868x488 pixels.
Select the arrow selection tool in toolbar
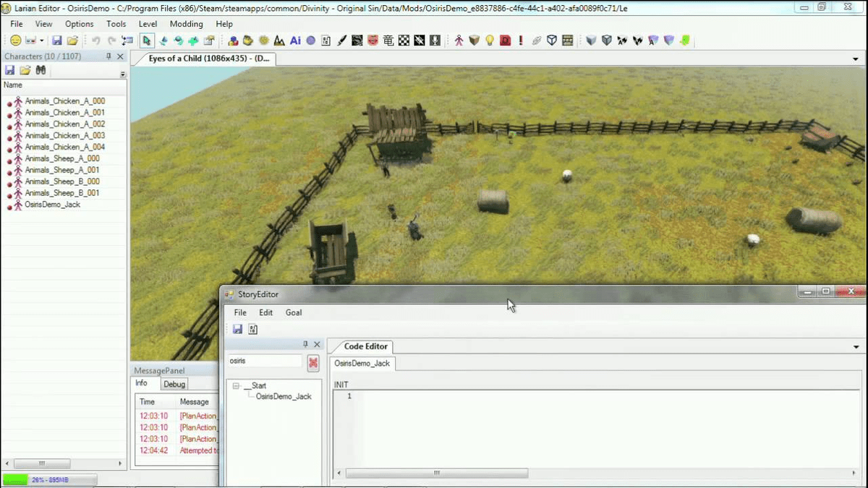pyautogui.click(x=147, y=40)
